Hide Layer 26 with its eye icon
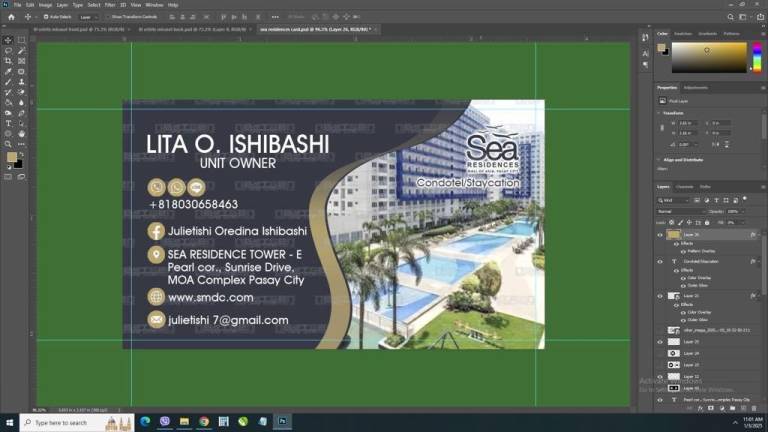Screen dimensions: 768x432 tap(660, 235)
